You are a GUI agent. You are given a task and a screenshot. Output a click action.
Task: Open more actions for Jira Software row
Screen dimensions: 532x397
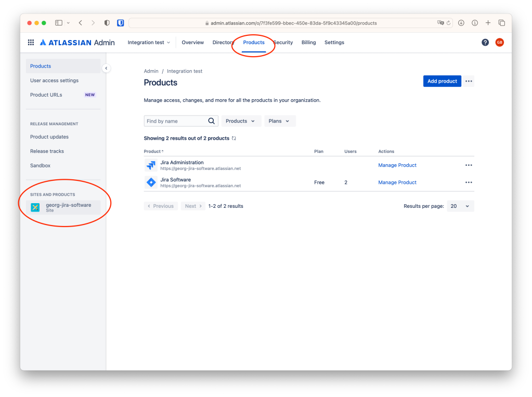point(469,182)
